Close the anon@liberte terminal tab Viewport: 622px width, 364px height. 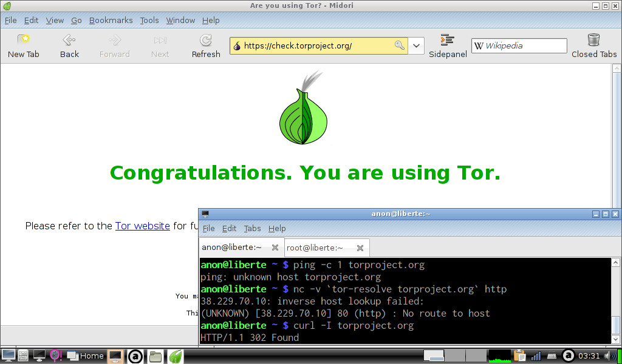pos(275,248)
